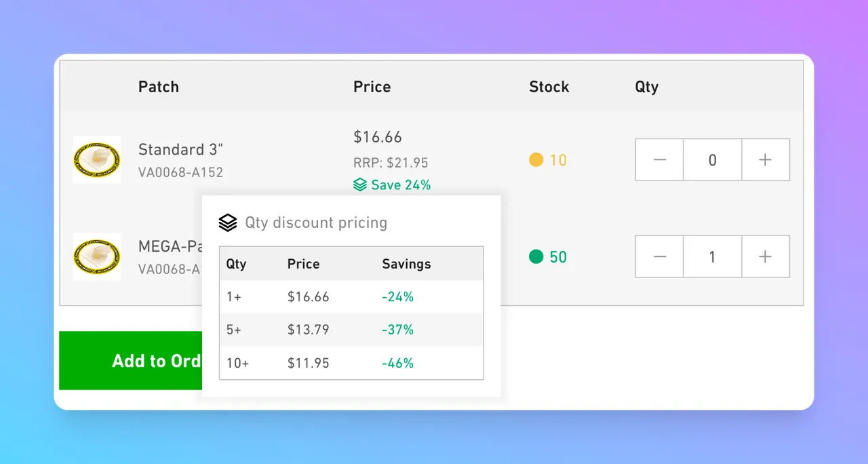
Task: Click the Price column header
Action: point(372,87)
